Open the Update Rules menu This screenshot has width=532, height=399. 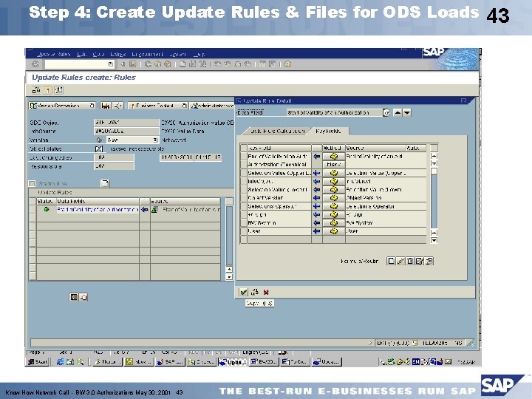53,54
